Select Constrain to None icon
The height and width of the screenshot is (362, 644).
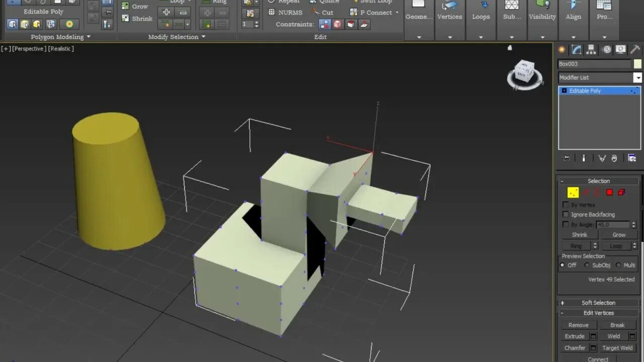pyautogui.click(x=325, y=24)
